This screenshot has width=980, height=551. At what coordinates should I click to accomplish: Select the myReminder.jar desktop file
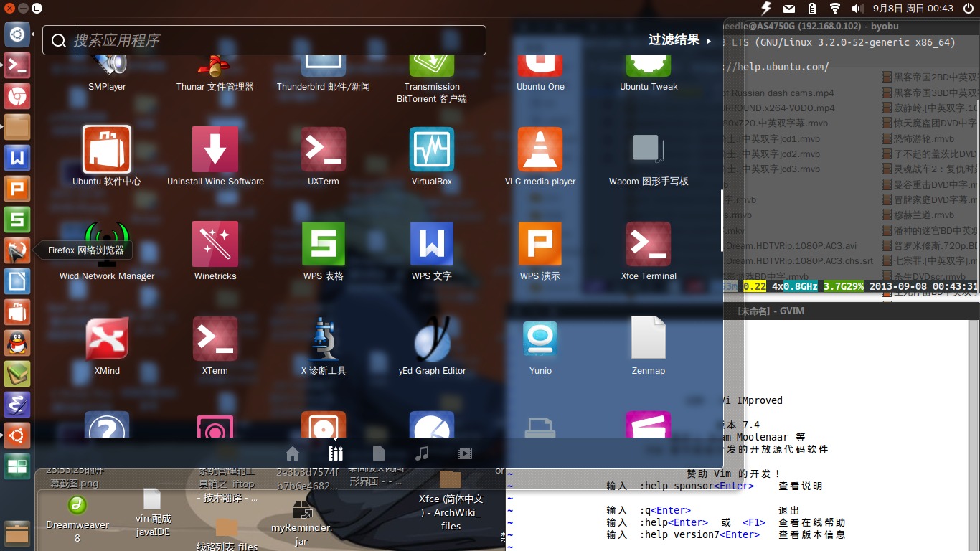pyautogui.click(x=301, y=523)
